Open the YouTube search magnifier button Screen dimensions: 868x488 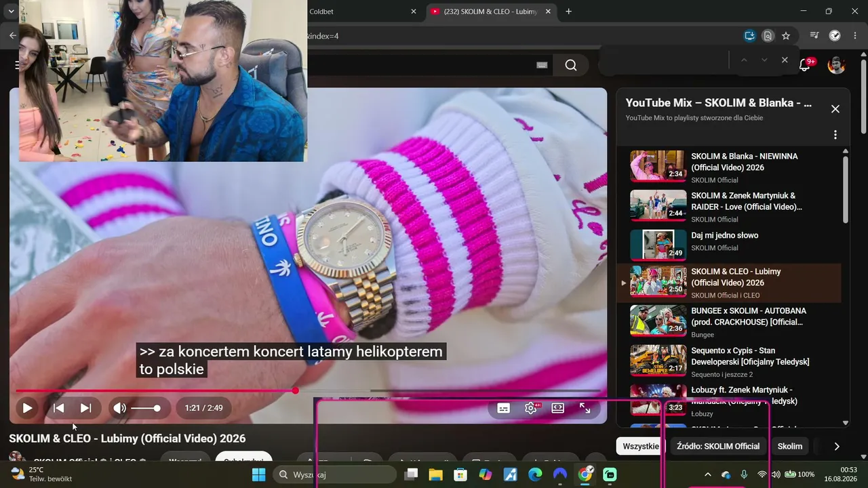[571, 65]
